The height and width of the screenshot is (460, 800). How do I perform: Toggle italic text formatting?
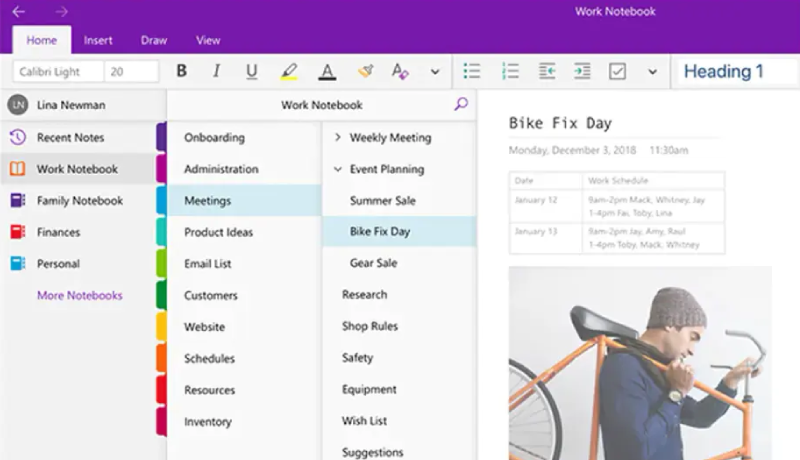[x=216, y=71]
